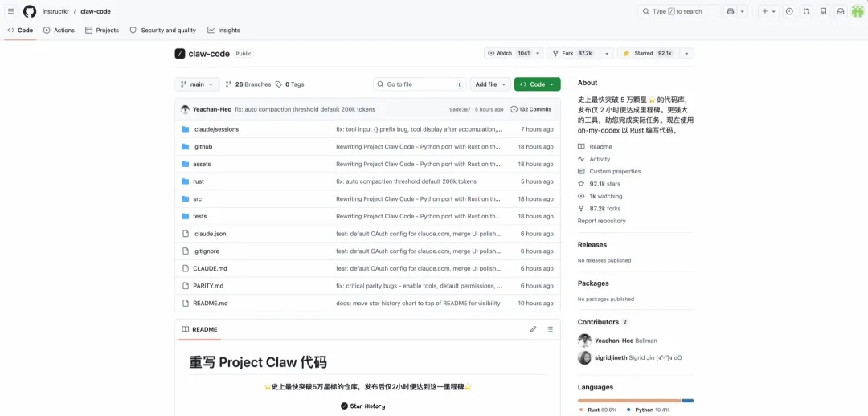The width and height of the screenshot is (868, 416).
Task: Expand the Starred lists arrow
Action: tap(686, 53)
